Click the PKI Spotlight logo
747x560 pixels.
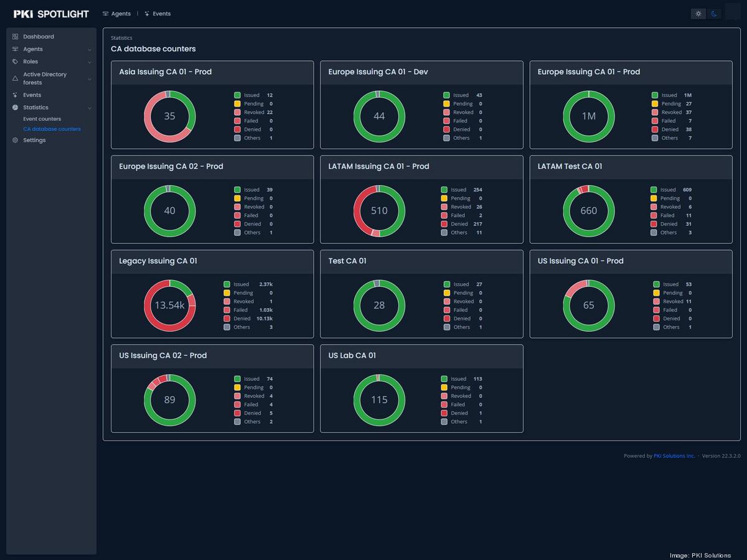(x=51, y=14)
